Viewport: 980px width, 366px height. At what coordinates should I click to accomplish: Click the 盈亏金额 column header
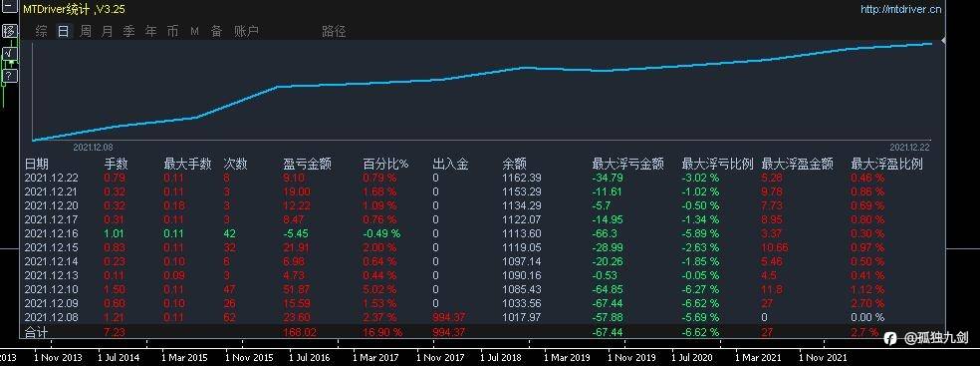pyautogui.click(x=307, y=164)
